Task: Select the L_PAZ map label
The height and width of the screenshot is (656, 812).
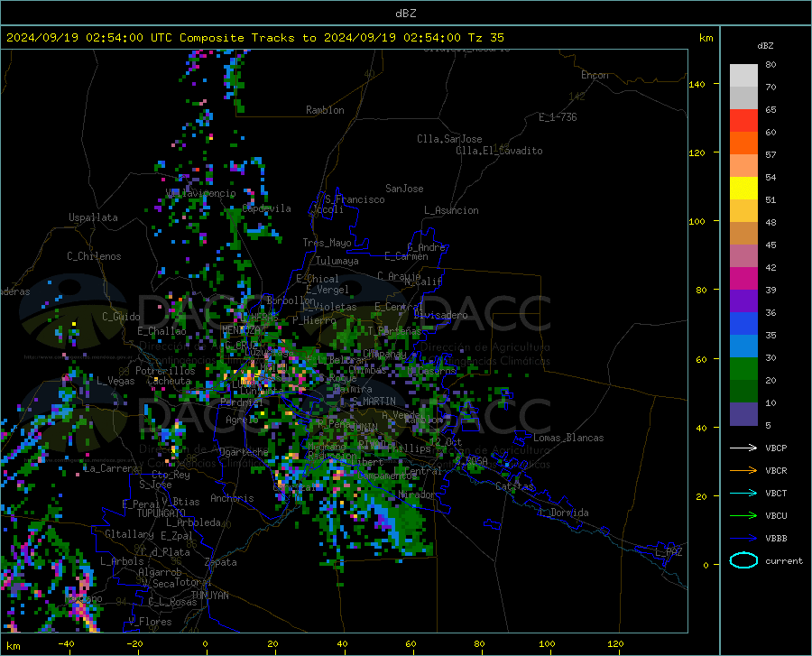Action: [x=669, y=552]
